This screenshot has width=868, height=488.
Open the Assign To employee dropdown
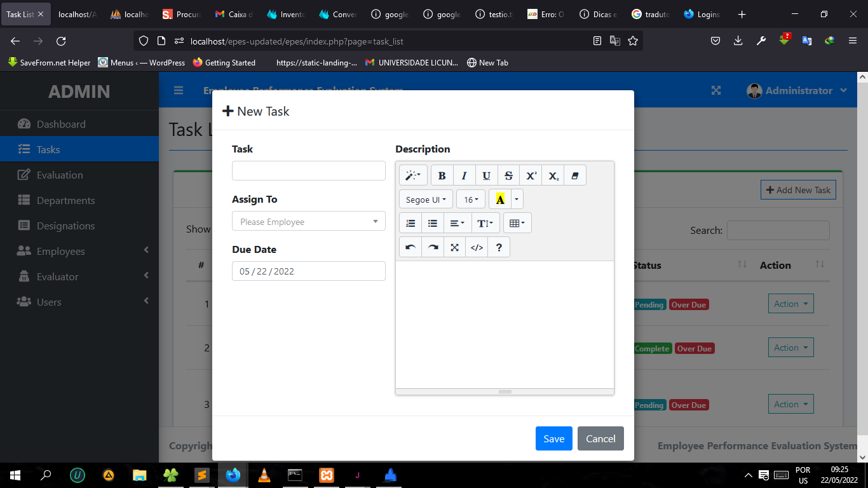click(309, 221)
